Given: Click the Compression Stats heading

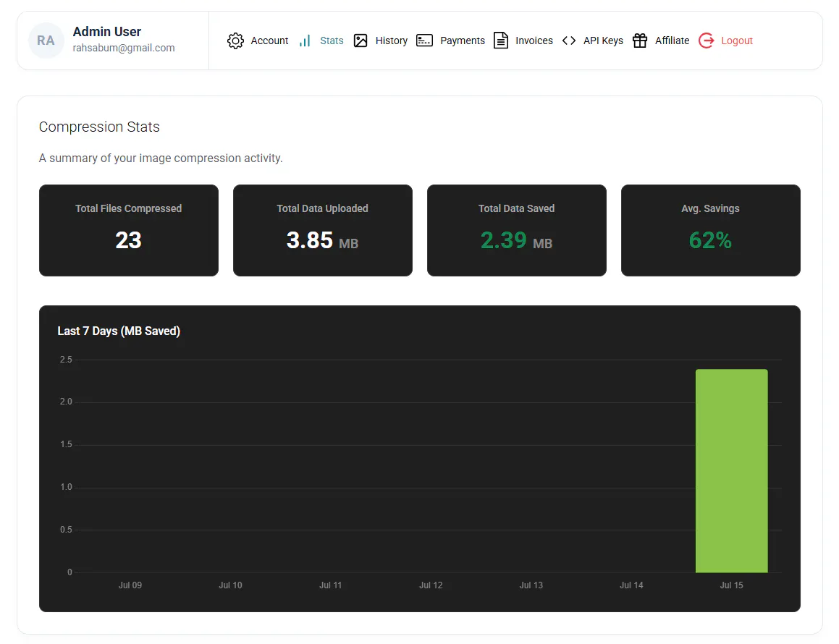Looking at the screenshot, I should pos(99,127).
